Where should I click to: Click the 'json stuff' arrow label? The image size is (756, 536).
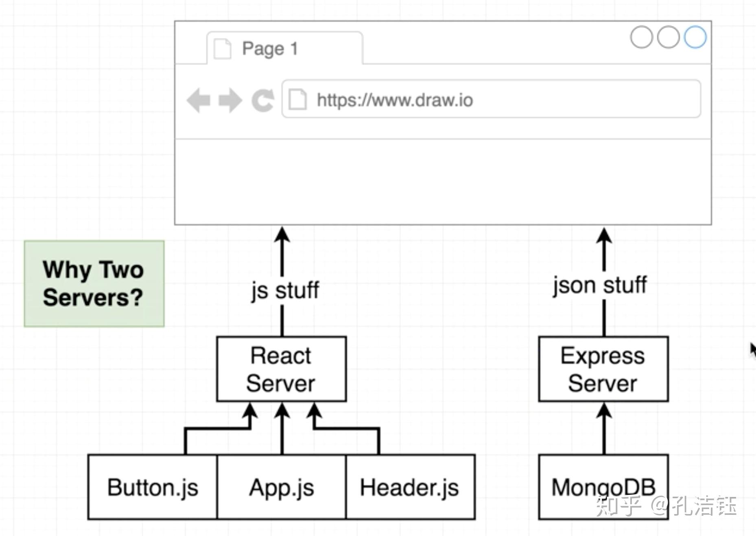tap(600, 285)
